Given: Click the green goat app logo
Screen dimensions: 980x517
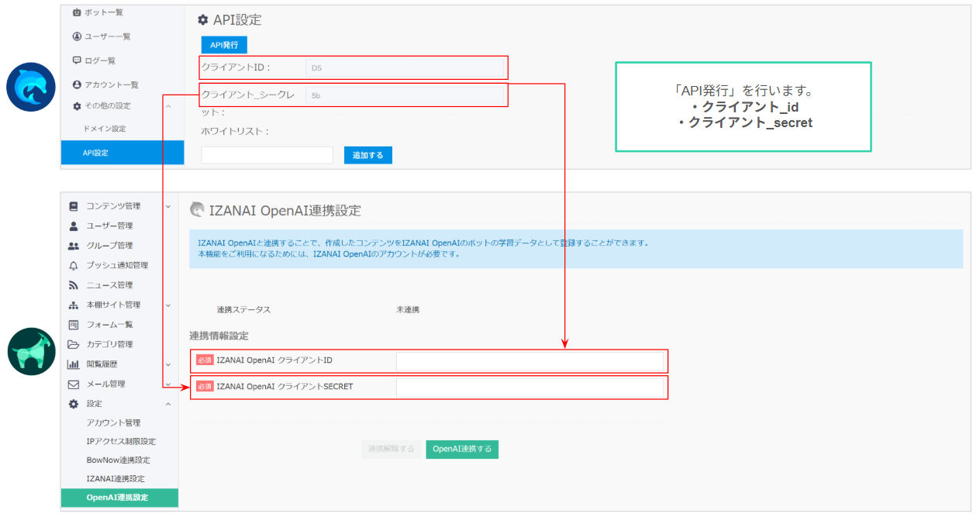Looking at the screenshot, I should (32, 351).
